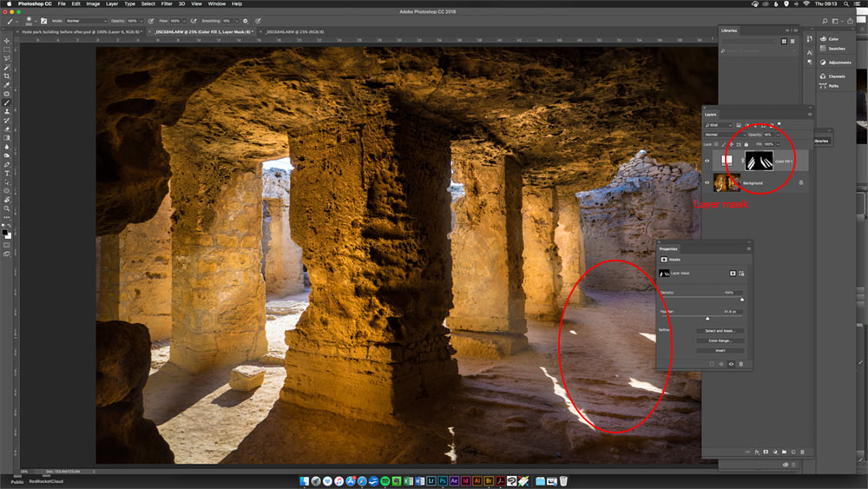868x489 pixels.
Task: Open the layer Kind filter dropdown
Action: coord(719,125)
